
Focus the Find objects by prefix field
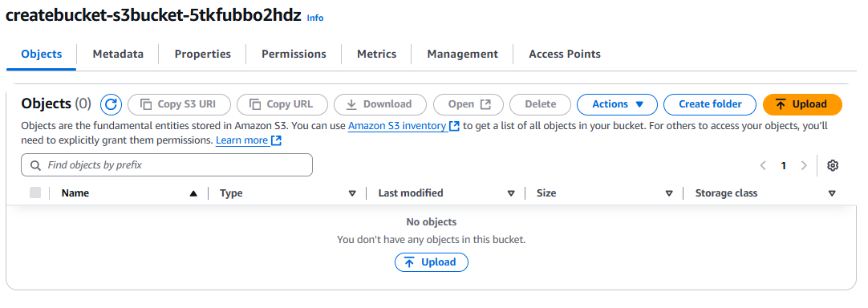click(x=167, y=165)
